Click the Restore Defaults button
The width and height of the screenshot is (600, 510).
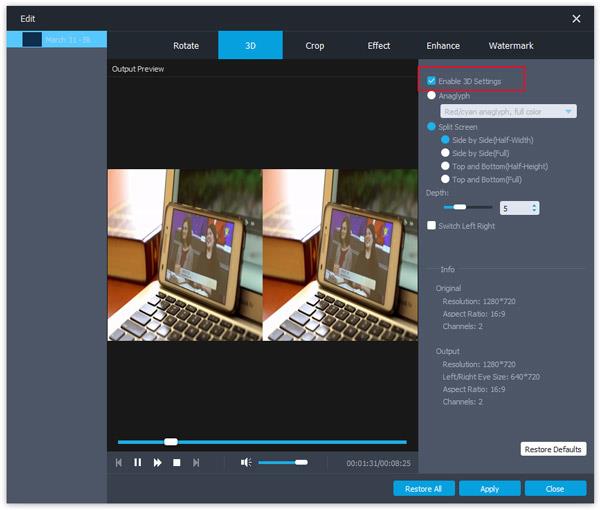[553, 449]
